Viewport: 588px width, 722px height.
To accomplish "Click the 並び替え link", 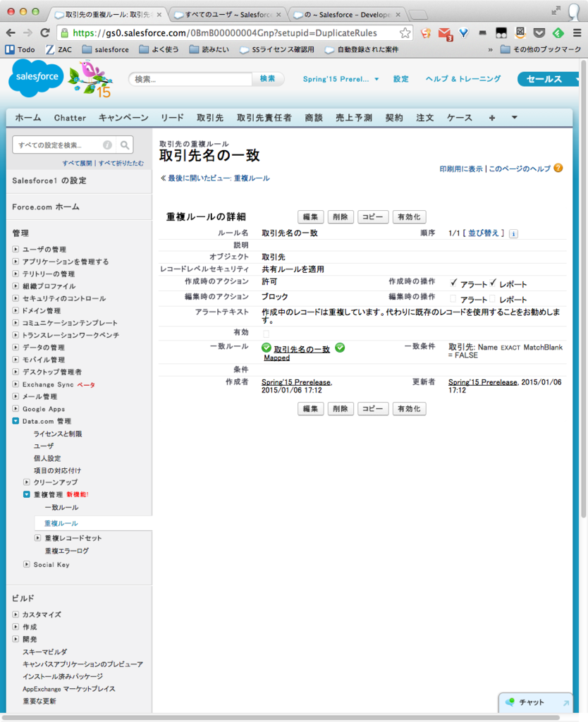I will pos(484,233).
